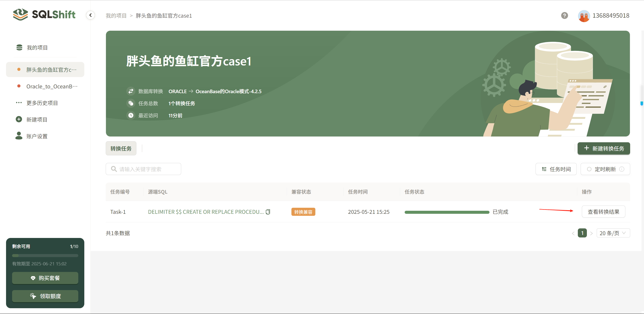Open the help question mark icon
This screenshot has width=644, height=314.
pos(564,16)
